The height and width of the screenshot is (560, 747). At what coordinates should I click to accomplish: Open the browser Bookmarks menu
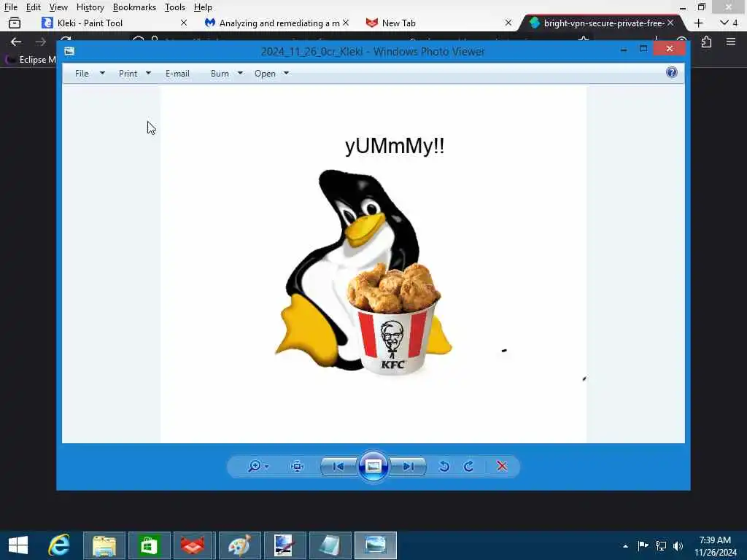[134, 7]
